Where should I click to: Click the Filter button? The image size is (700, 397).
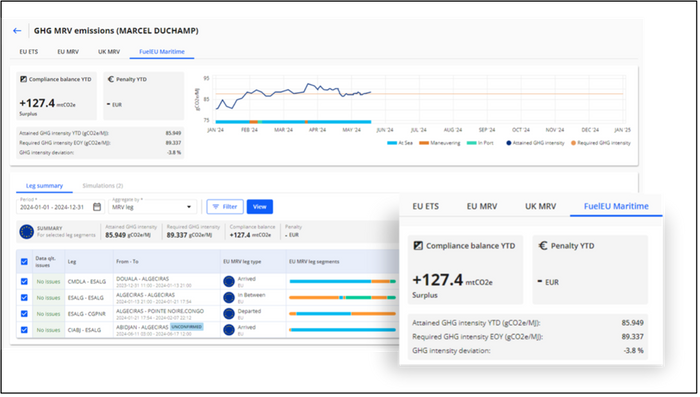[225, 207]
